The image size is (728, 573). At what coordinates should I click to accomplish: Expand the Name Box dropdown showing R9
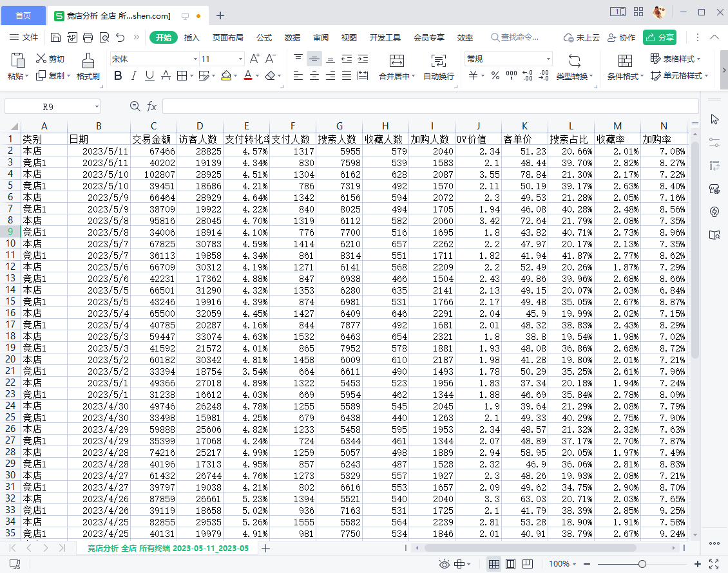(97, 106)
